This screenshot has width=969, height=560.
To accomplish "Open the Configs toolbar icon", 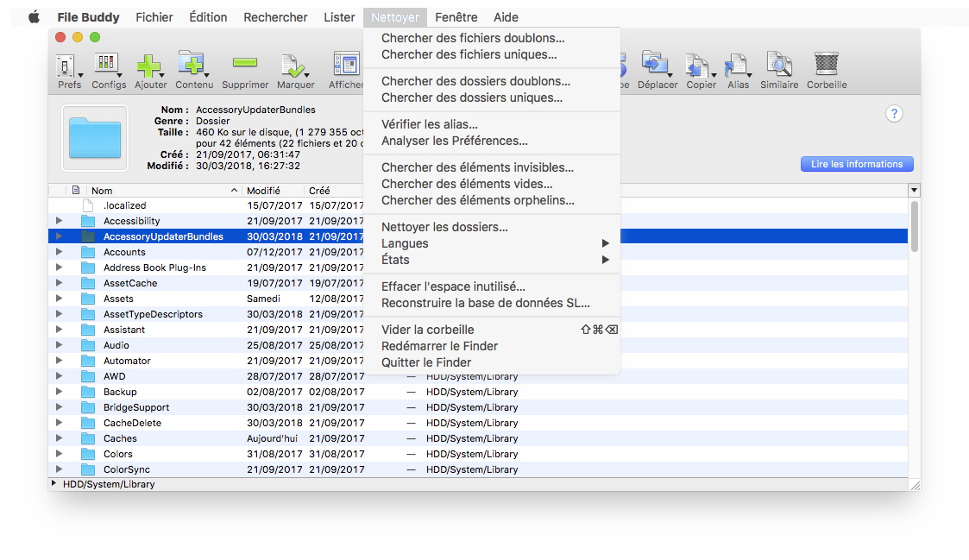I will click(x=106, y=65).
